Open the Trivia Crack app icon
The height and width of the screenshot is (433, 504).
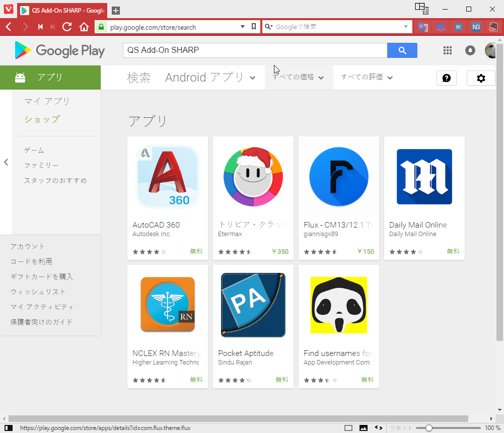[253, 177]
